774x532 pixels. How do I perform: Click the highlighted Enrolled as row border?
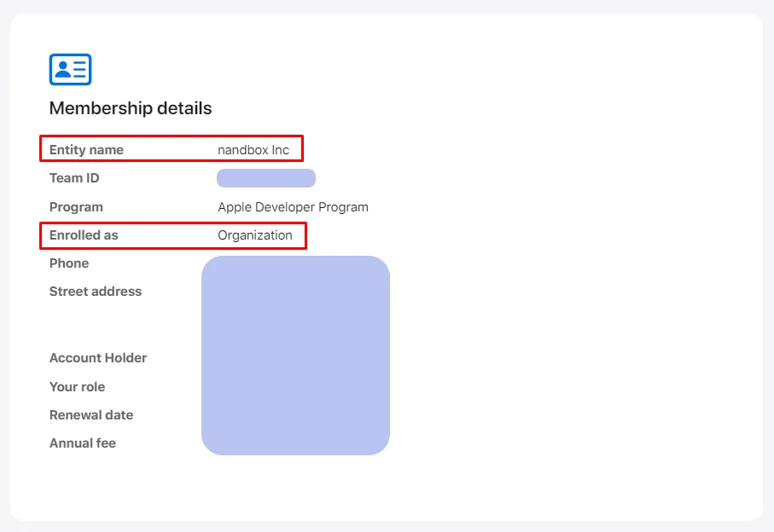point(173,223)
